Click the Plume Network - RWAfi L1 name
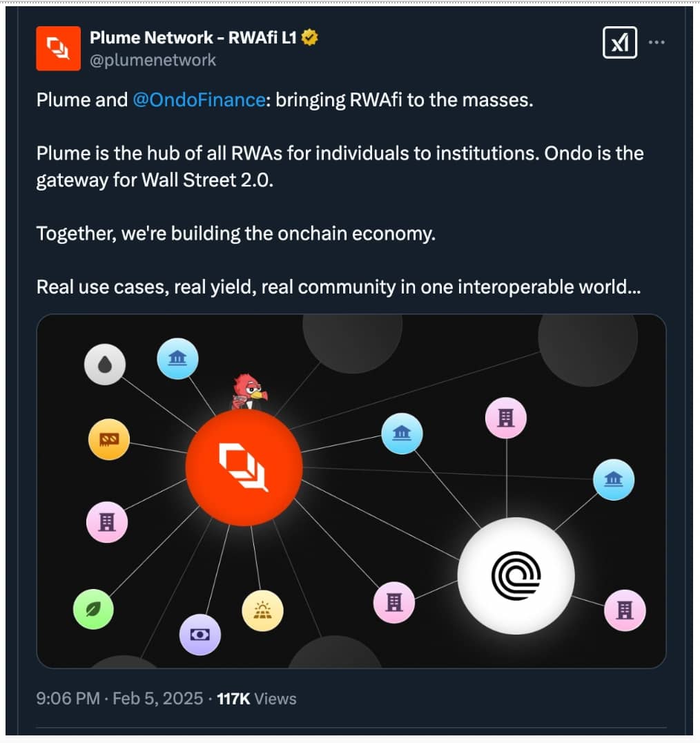This screenshot has height=743, width=700. coord(193,39)
